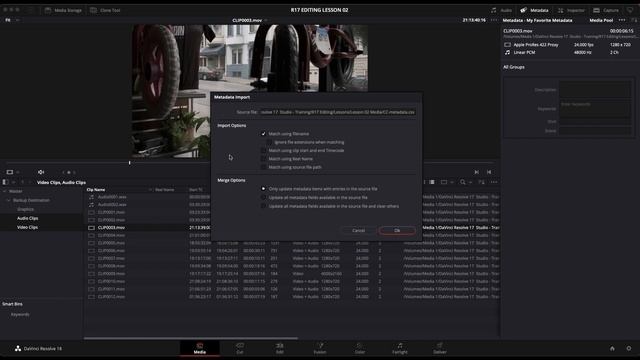Open media pool sort icon
The image size is (640, 360).
481,182
